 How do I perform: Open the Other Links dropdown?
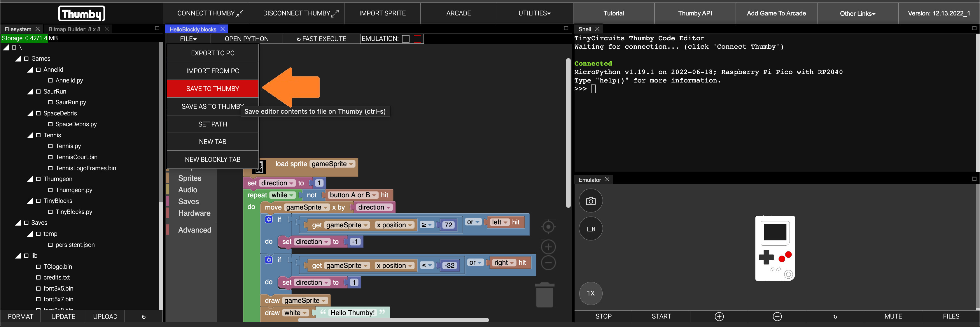coord(857,13)
